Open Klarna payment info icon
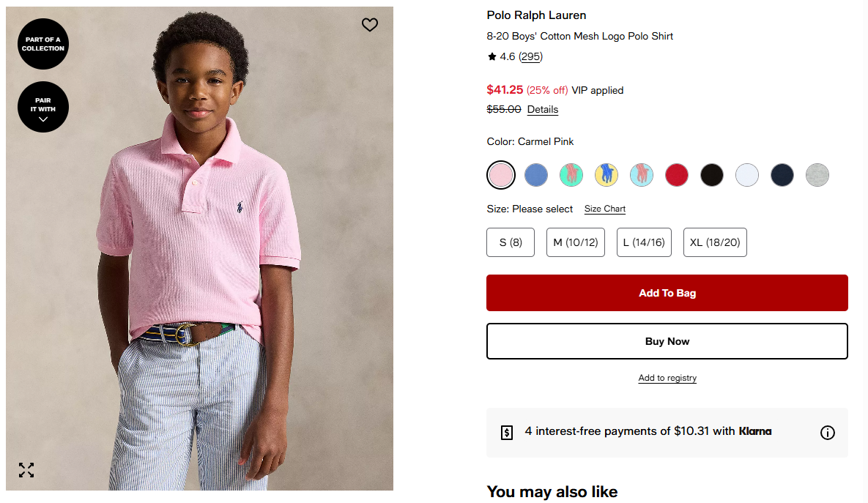 point(827,433)
